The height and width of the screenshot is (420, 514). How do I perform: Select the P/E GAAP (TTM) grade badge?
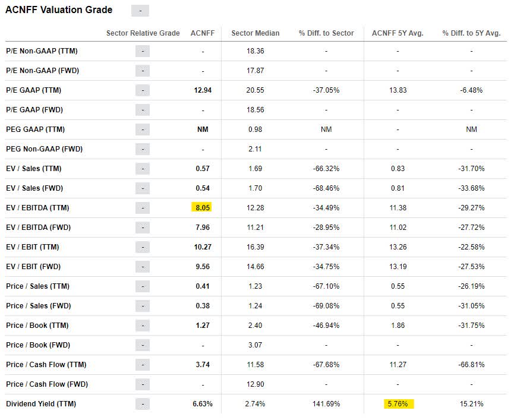142,91
